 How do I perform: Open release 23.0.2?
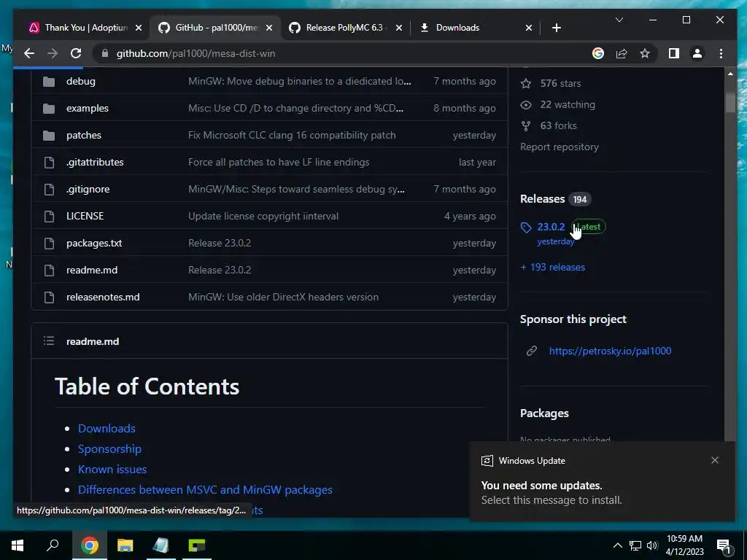tap(551, 227)
